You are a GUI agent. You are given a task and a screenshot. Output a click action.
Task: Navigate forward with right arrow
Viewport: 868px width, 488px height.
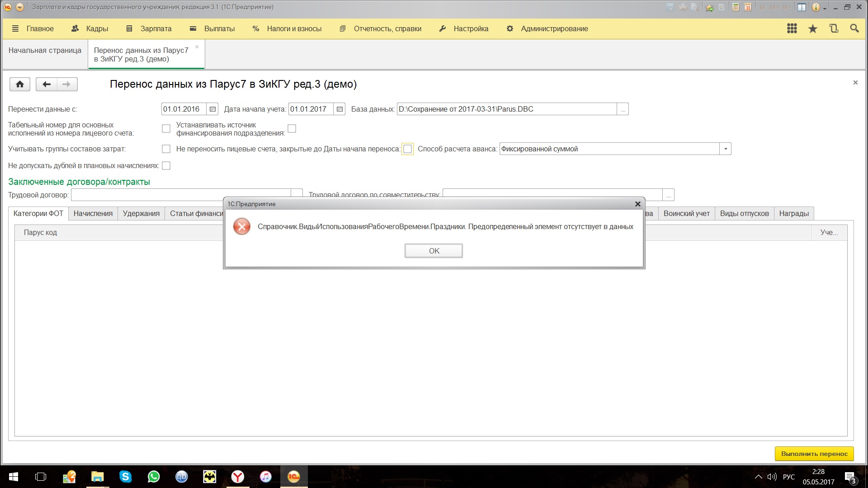coord(67,84)
